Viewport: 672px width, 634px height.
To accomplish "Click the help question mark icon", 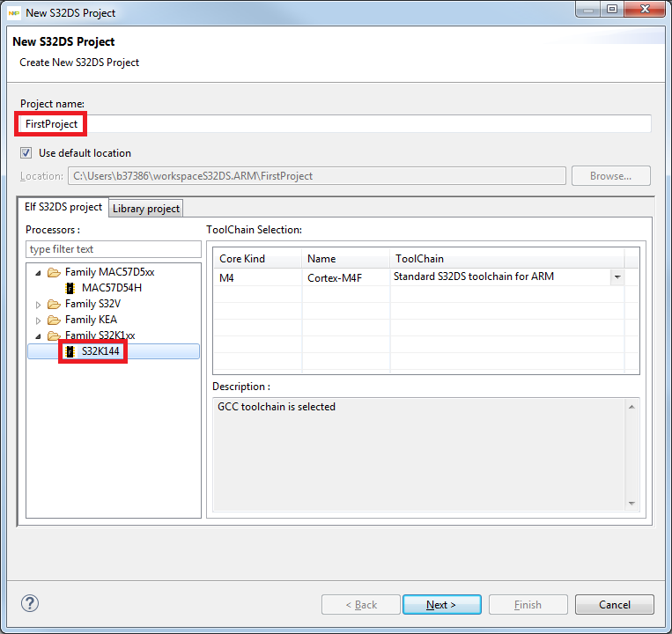I will tap(30, 603).
